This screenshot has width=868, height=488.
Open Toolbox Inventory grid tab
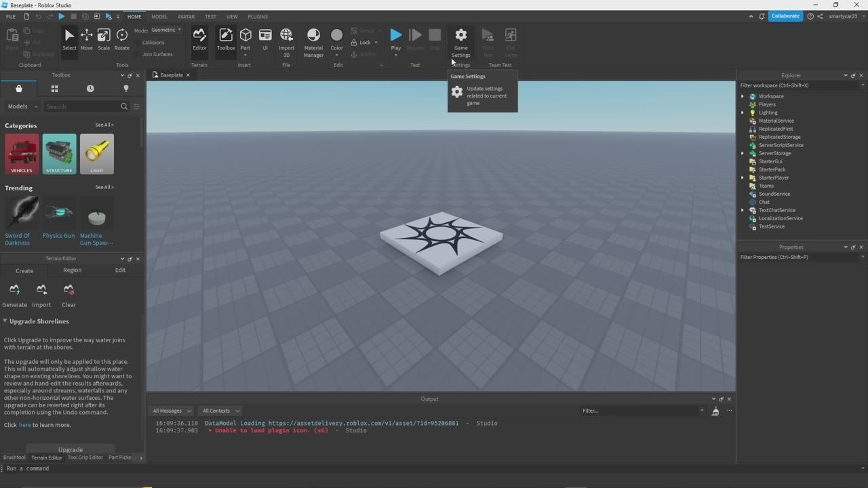click(54, 89)
